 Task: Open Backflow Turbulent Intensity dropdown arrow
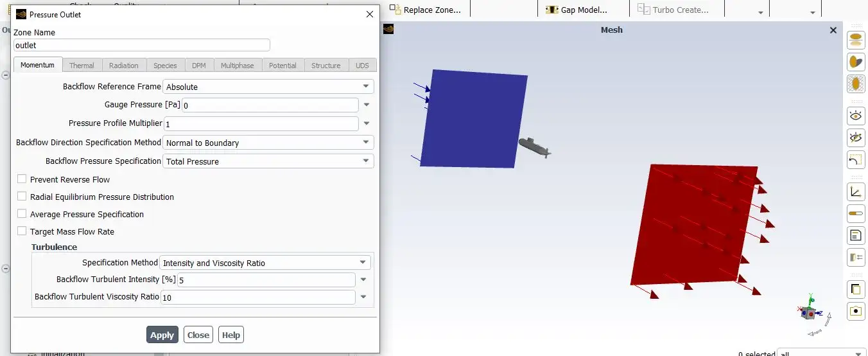[363, 280]
